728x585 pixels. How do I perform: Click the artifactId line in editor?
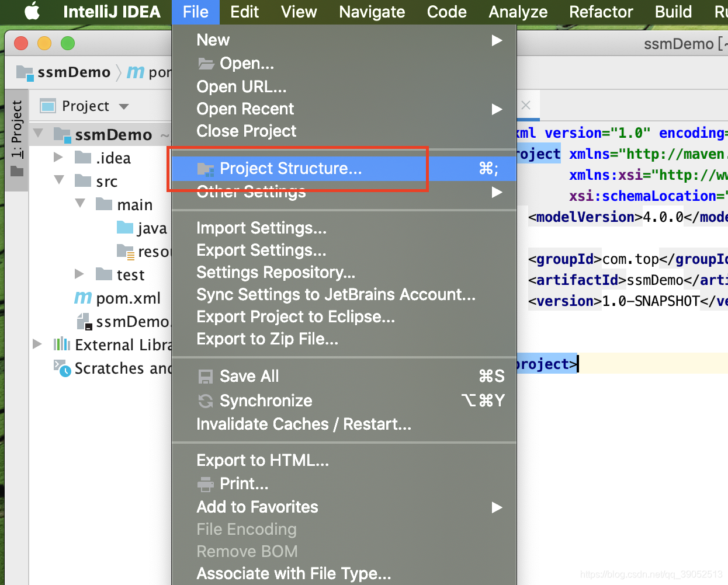click(x=628, y=280)
